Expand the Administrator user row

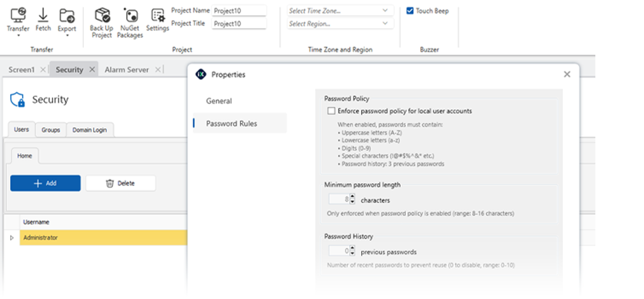point(11,238)
